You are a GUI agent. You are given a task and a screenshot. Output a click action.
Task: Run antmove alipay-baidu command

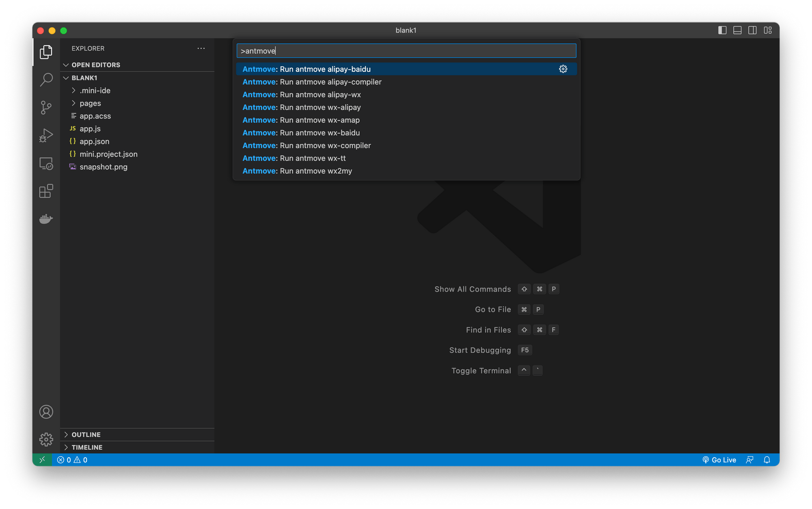[406, 69]
